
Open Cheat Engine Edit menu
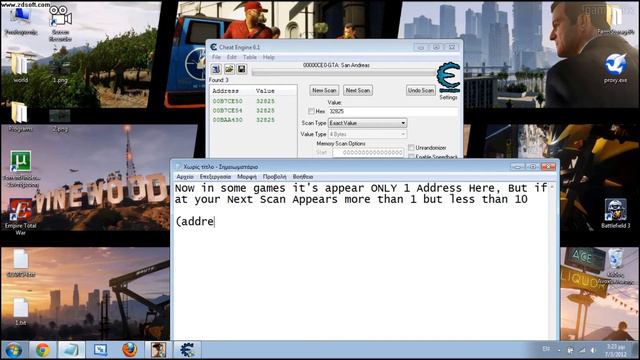232,57
